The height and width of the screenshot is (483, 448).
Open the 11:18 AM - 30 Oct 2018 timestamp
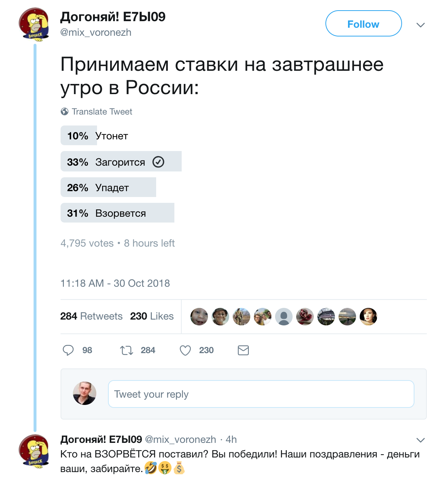[115, 283]
